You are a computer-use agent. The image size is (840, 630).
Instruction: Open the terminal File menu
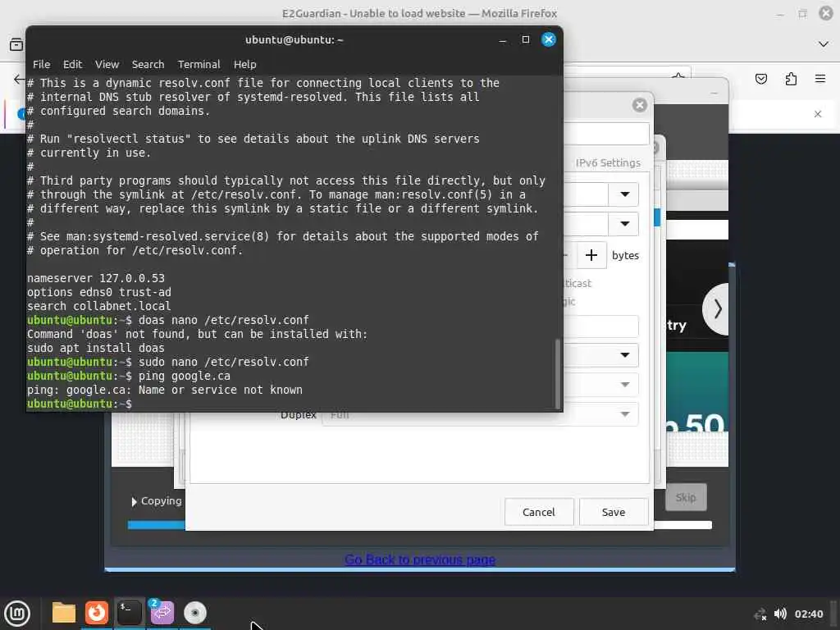click(x=41, y=64)
